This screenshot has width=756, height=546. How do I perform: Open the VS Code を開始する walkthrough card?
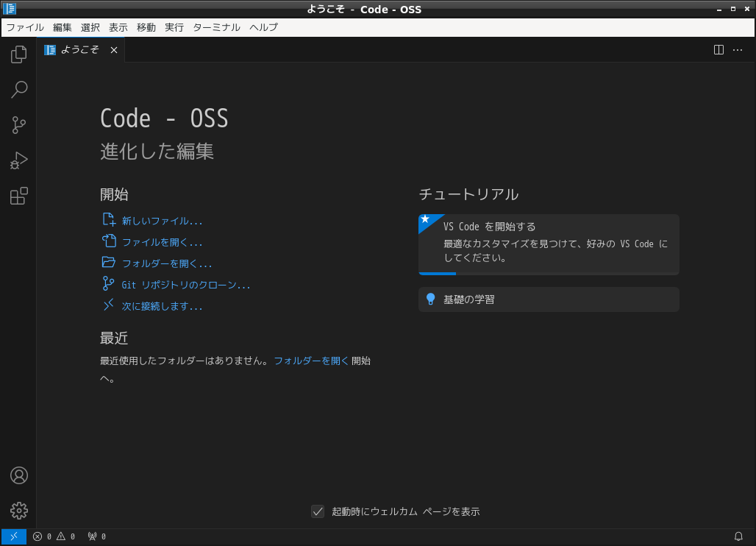(x=549, y=244)
